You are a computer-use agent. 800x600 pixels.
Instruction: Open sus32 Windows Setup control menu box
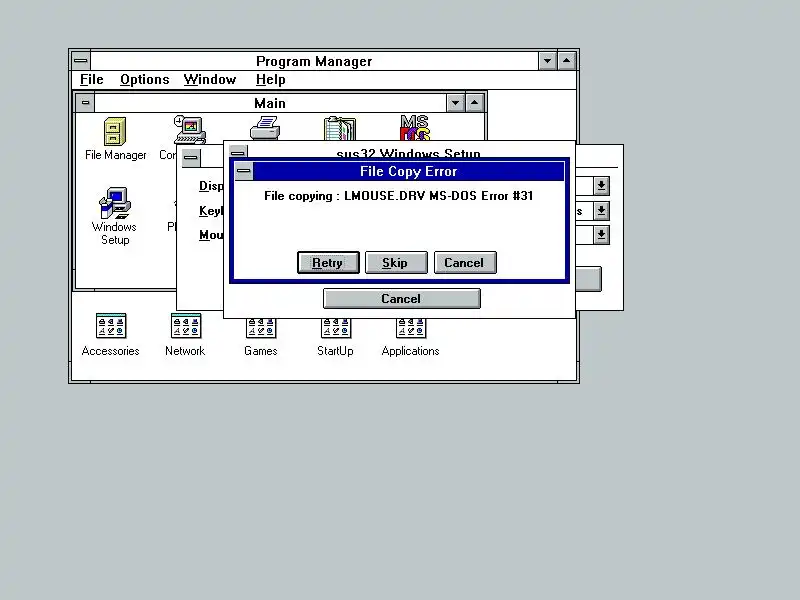(x=238, y=152)
